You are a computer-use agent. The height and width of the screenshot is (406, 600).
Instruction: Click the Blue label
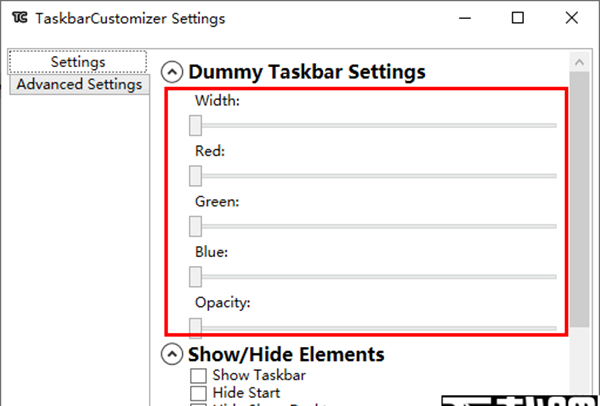click(212, 252)
